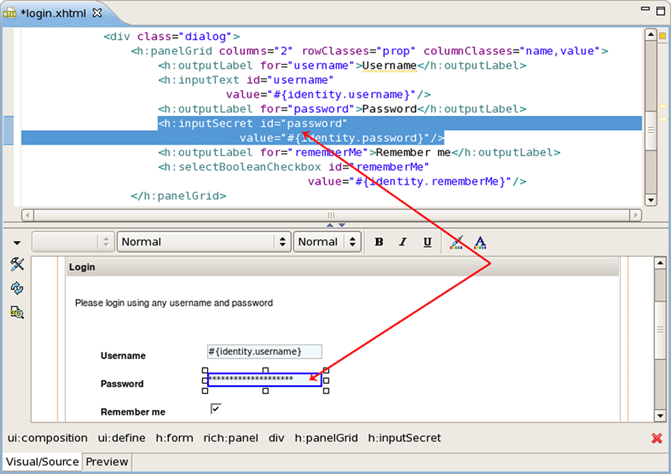Select h:panelGrid in the tag path

click(x=326, y=438)
